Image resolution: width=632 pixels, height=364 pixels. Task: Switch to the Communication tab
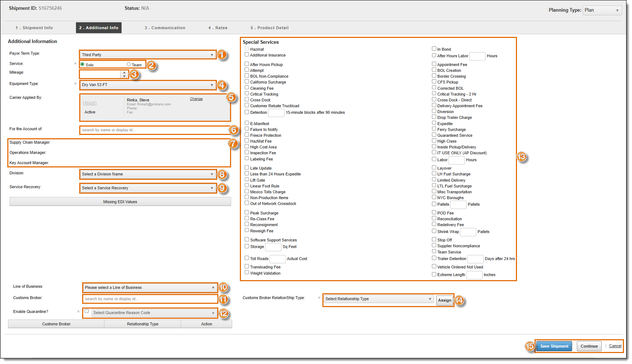pyautogui.click(x=165, y=28)
